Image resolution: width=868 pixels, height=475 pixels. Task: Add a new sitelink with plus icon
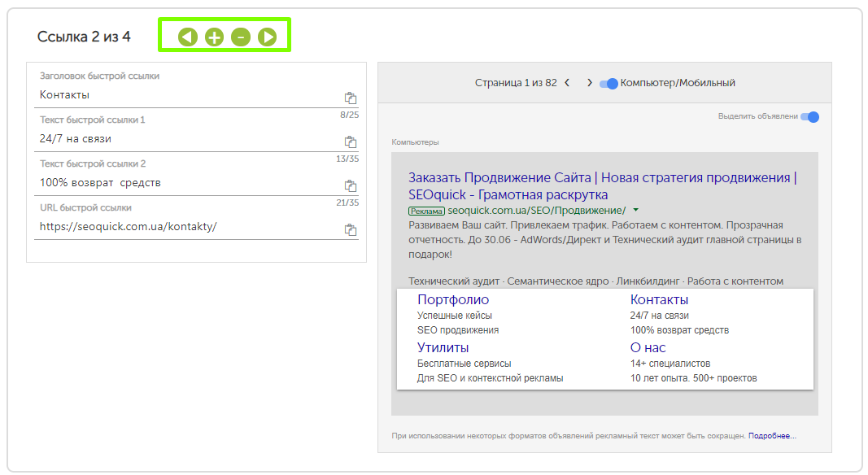point(214,37)
